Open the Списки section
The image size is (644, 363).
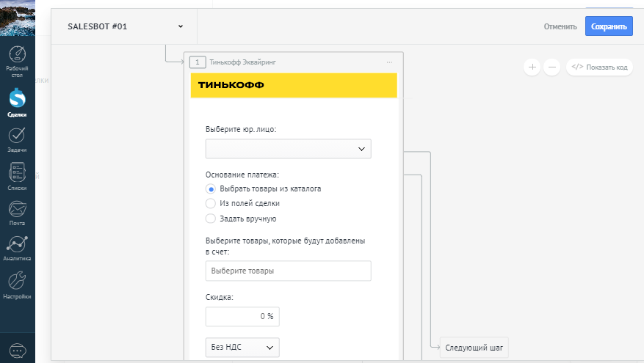point(17,177)
